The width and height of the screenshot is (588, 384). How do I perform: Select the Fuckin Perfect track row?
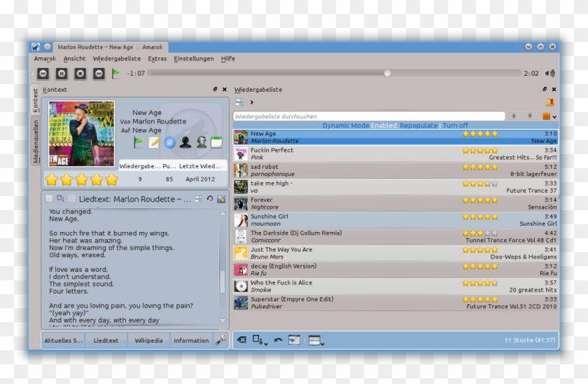395,154
